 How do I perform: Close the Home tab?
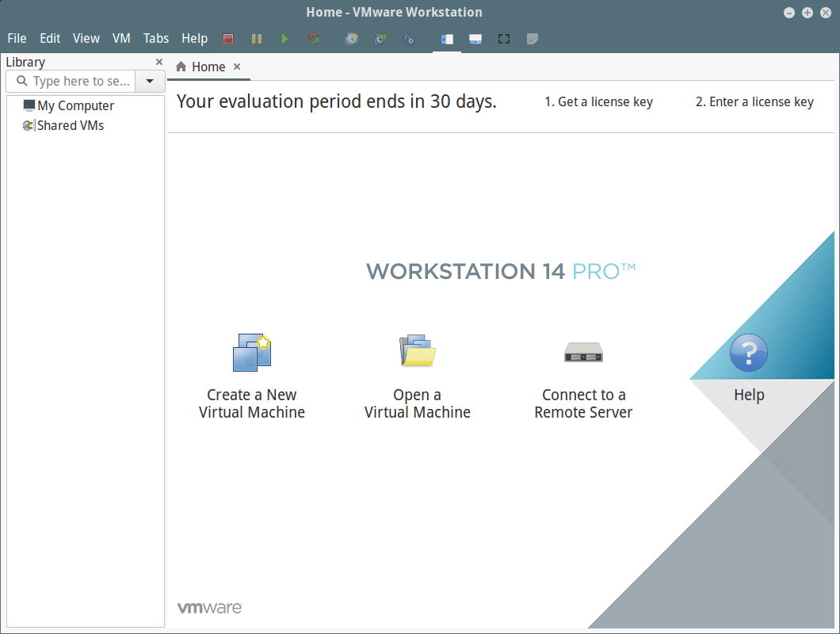[237, 67]
